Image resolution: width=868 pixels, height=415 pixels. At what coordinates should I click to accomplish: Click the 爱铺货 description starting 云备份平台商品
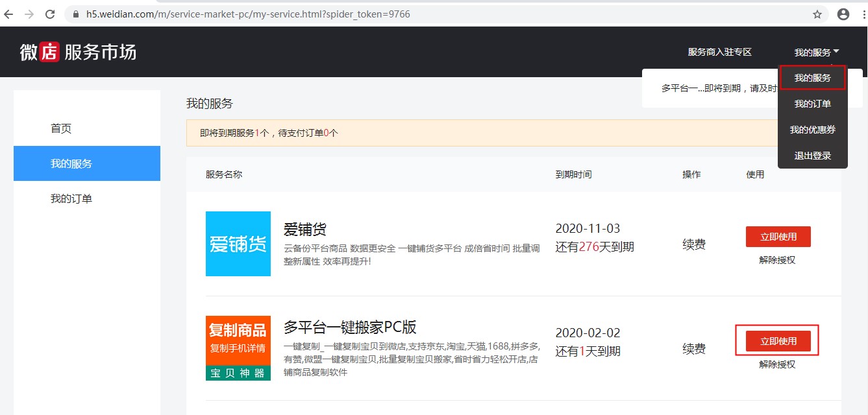click(412, 255)
